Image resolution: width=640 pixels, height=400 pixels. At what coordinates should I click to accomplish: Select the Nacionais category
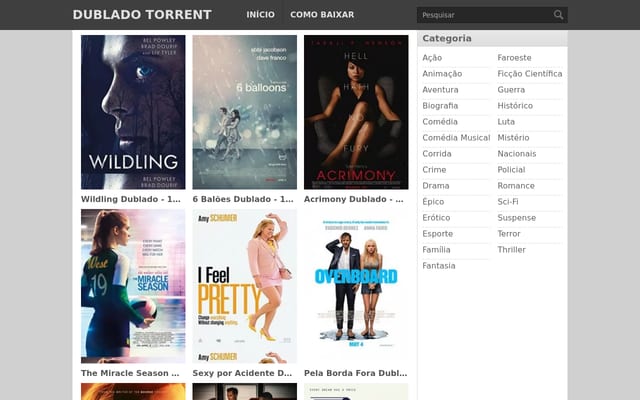point(517,154)
